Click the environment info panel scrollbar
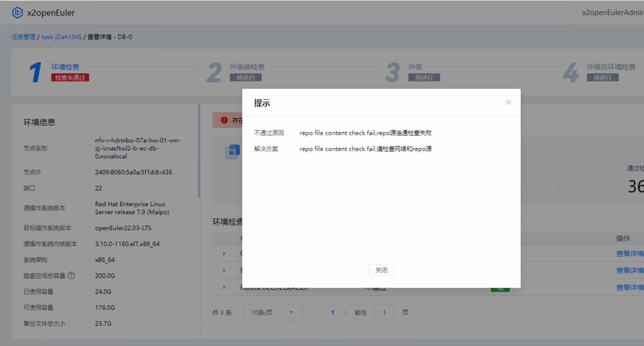The height and width of the screenshot is (346, 644). (x=199, y=151)
